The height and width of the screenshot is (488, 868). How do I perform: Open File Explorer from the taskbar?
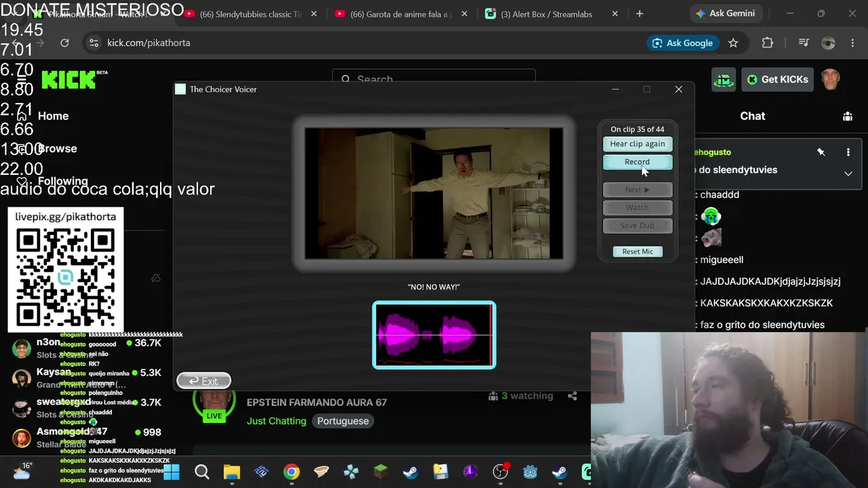(x=231, y=472)
